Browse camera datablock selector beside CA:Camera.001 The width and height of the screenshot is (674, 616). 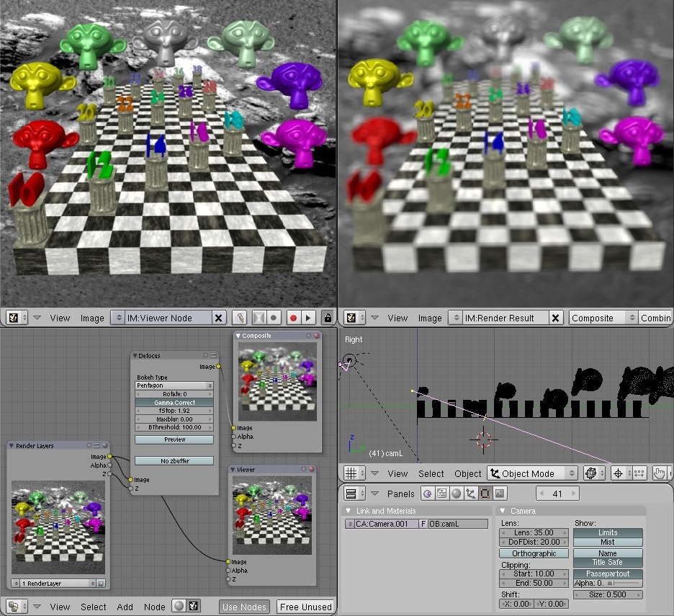(350, 524)
